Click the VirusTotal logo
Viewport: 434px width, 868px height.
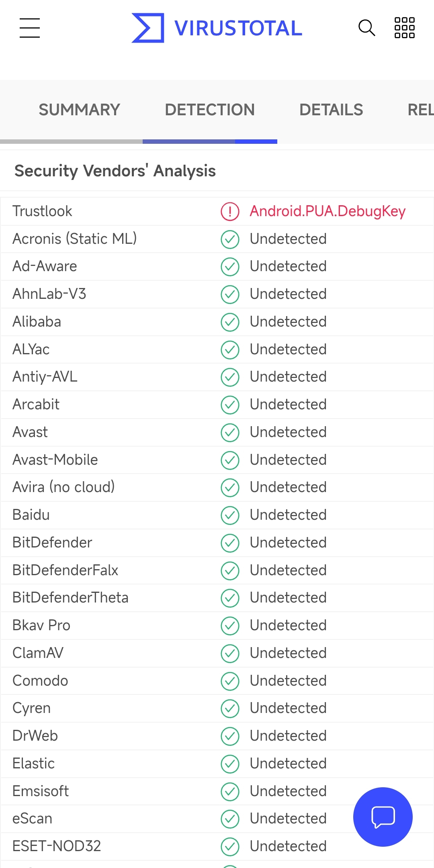coord(148,28)
